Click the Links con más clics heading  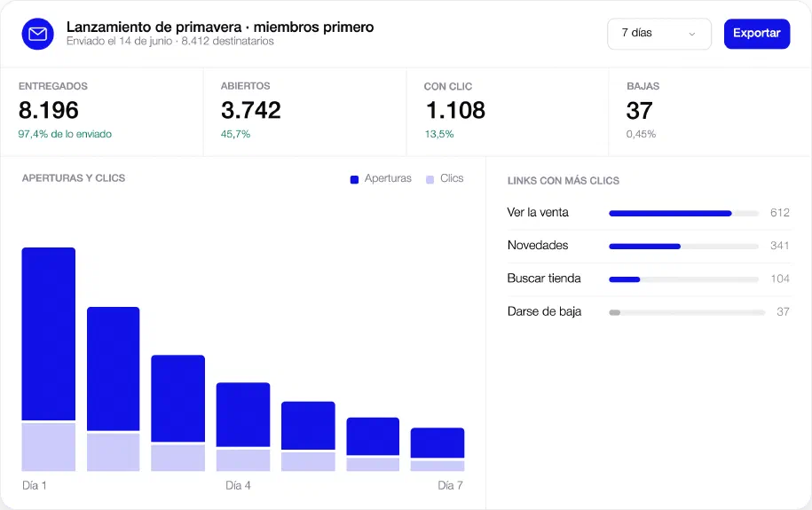[564, 181]
